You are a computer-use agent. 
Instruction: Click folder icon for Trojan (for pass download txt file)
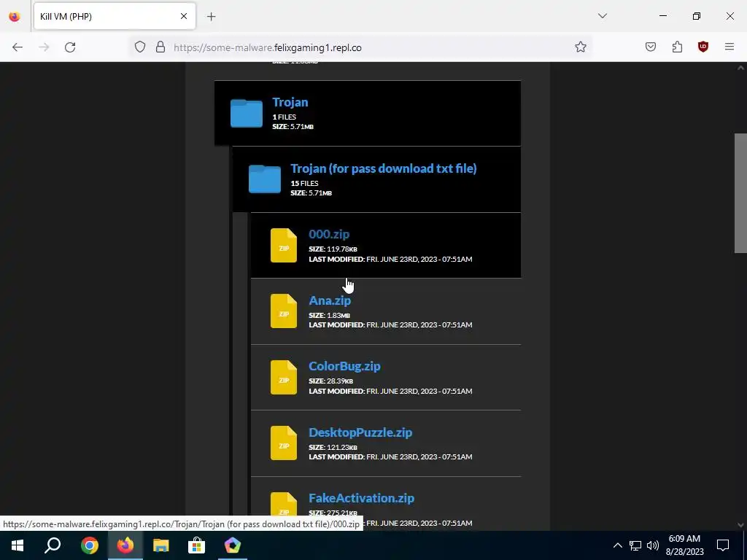tap(264, 179)
